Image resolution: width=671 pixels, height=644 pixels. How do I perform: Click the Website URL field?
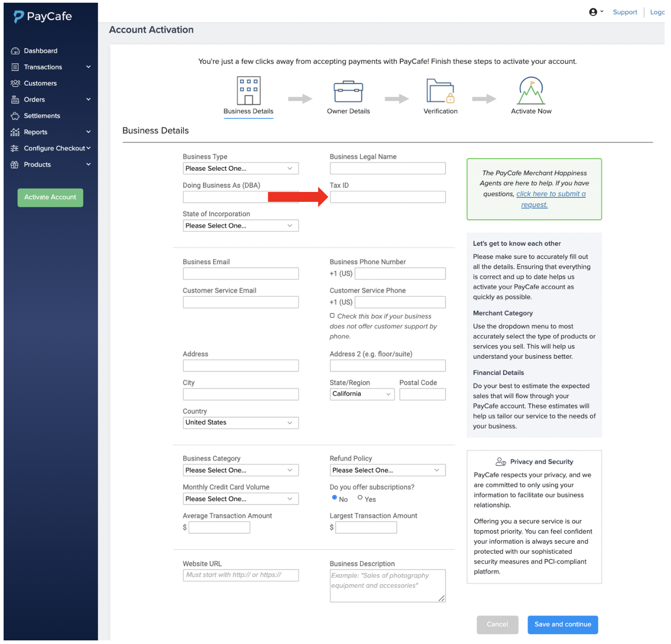(241, 576)
